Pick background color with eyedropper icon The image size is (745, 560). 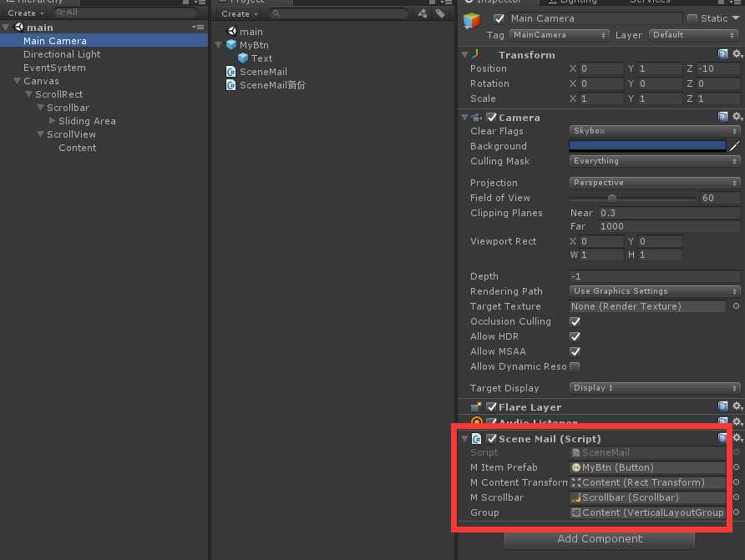coord(734,146)
